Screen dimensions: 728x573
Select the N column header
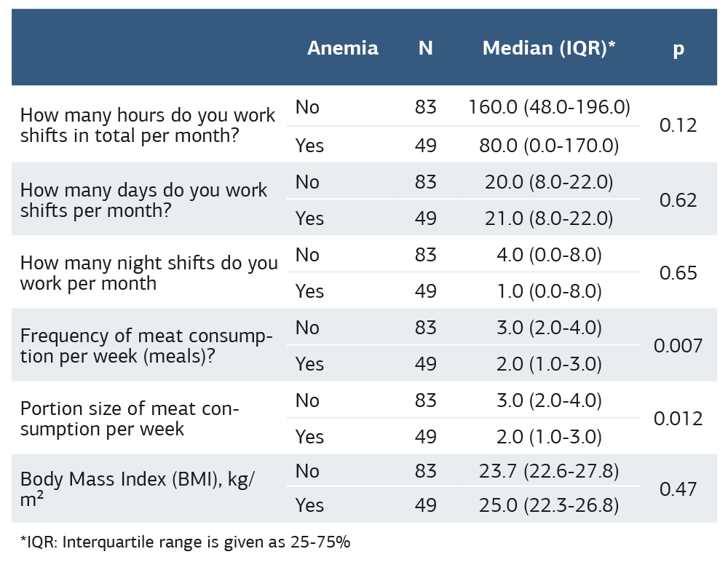click(x=425, y=48)
